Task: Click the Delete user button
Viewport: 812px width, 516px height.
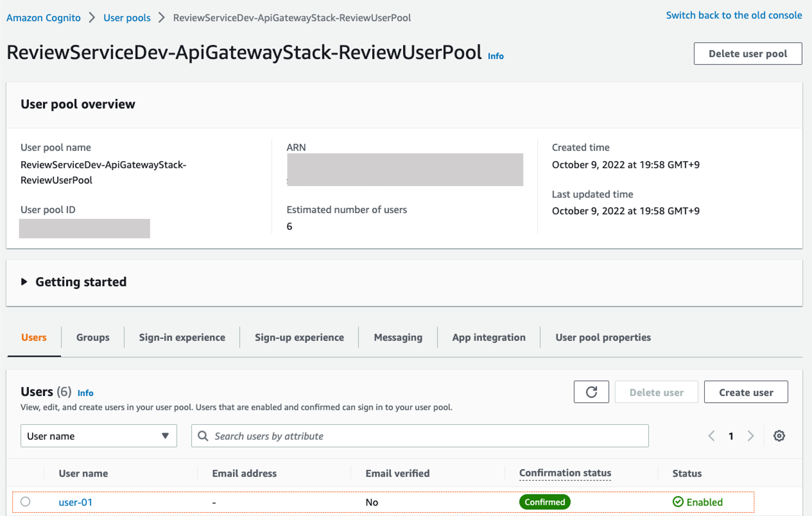Action: click(656, 392)
